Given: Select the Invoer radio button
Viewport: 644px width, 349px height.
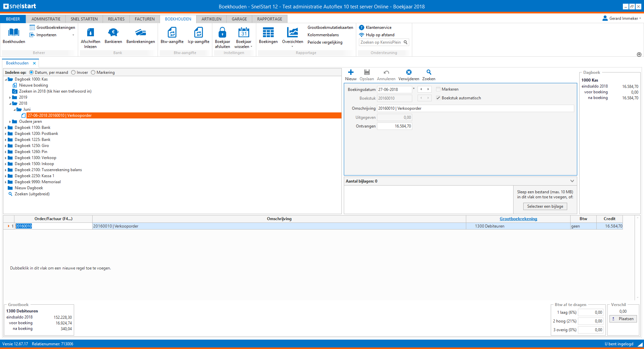Looking at the screenshot, I should pos(73,72).
